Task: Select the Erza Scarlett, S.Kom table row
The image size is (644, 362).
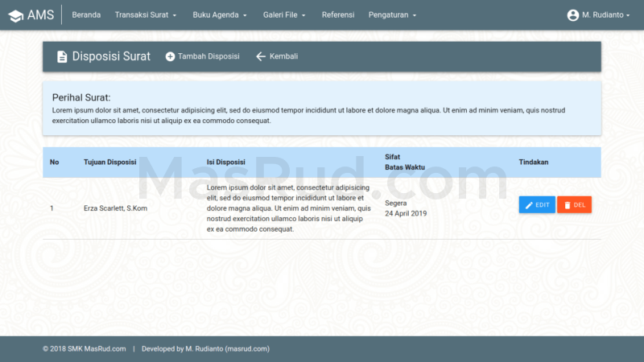Action: pos(115,208)
